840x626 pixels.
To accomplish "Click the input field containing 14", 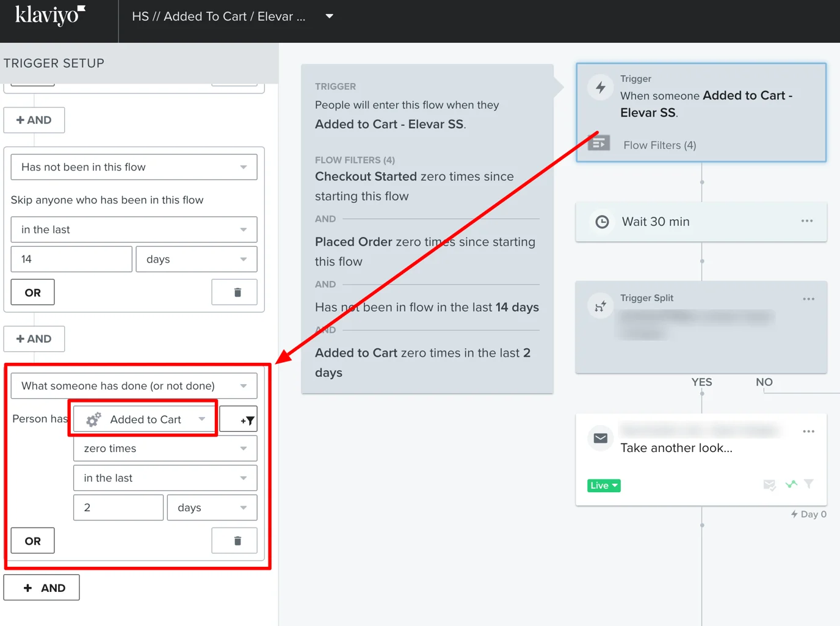I will pos(71,260).
